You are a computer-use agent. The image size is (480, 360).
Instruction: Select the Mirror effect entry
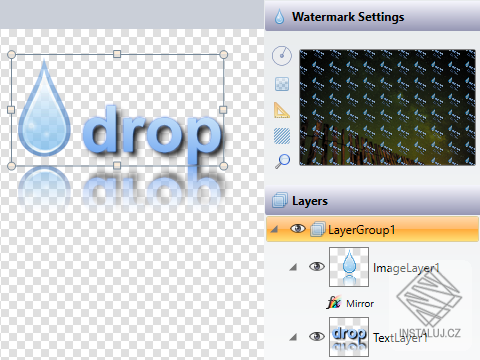[360, 303]
